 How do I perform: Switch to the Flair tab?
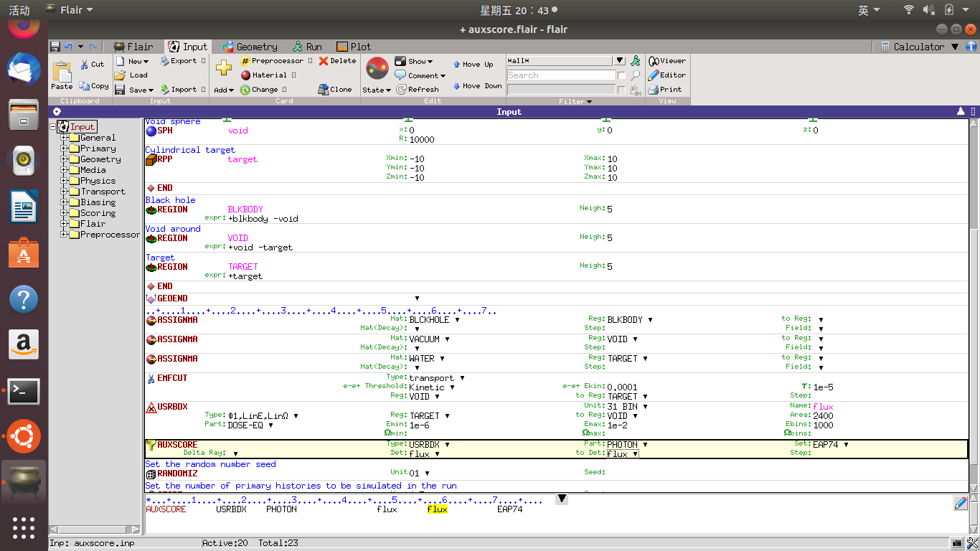133,47
